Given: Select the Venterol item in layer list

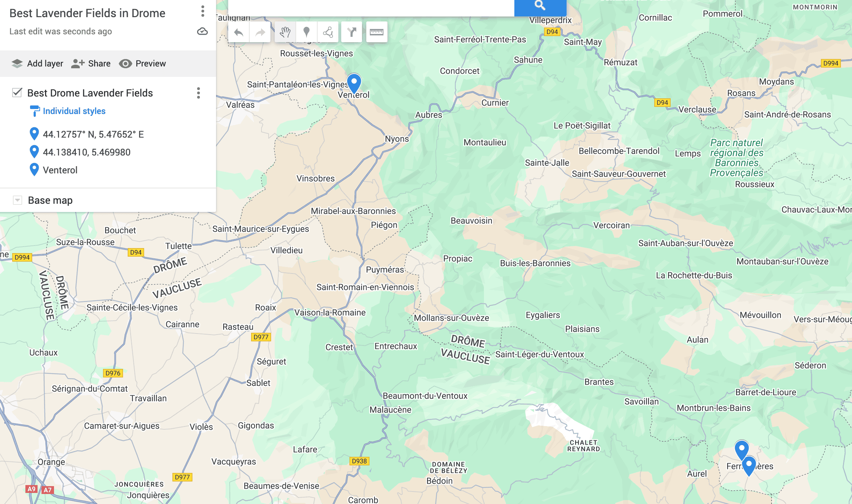Looking at the screenshot, I should point(60,170).
